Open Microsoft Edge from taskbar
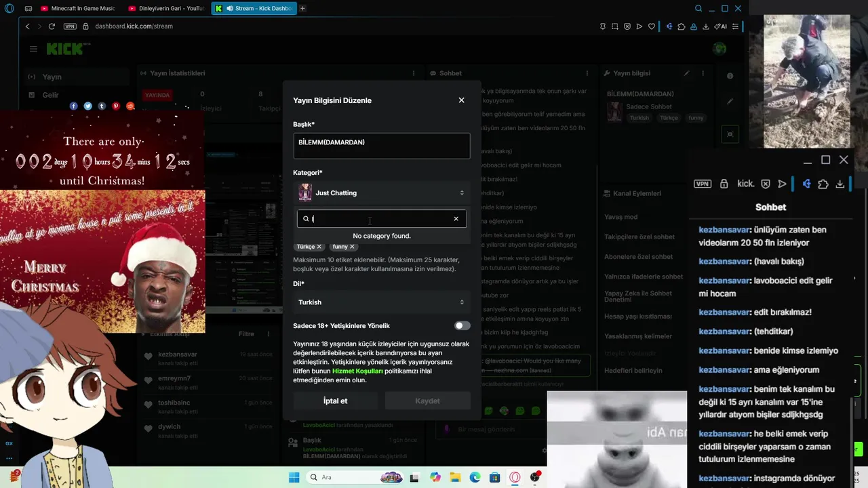Image resolution: width=868 pixels, height=488 pixels. pos(475,477)
